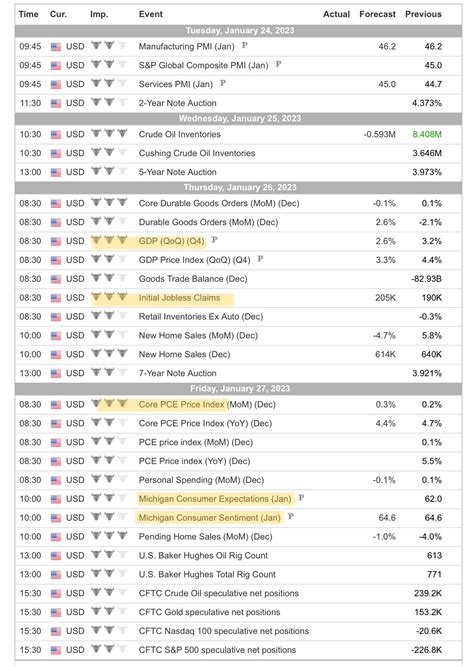Click the US flag icon beside Manufacturing PMI

[x=56, y=47]
